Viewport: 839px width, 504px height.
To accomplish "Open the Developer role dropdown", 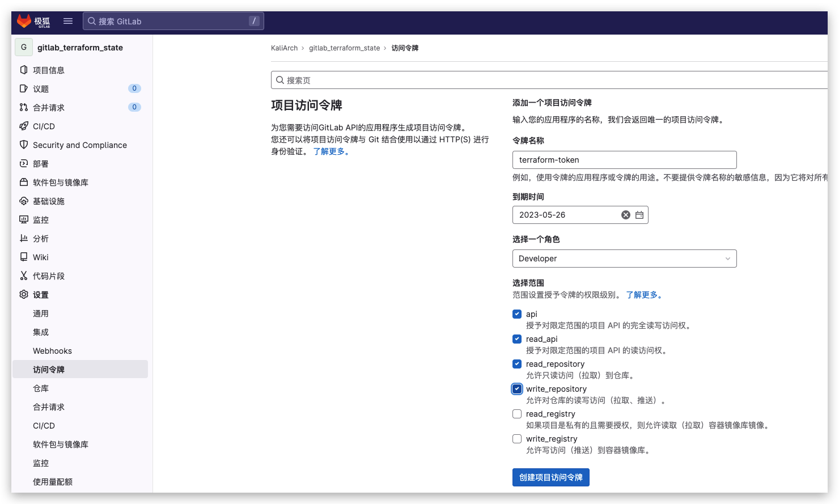I will (624, 259).
